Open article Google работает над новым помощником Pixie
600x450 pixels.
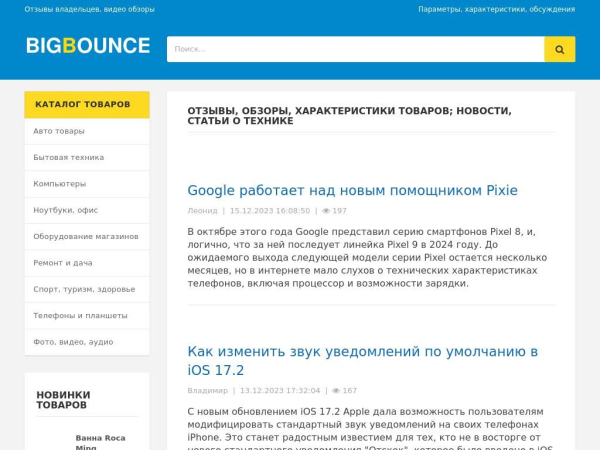coord(352,190)
